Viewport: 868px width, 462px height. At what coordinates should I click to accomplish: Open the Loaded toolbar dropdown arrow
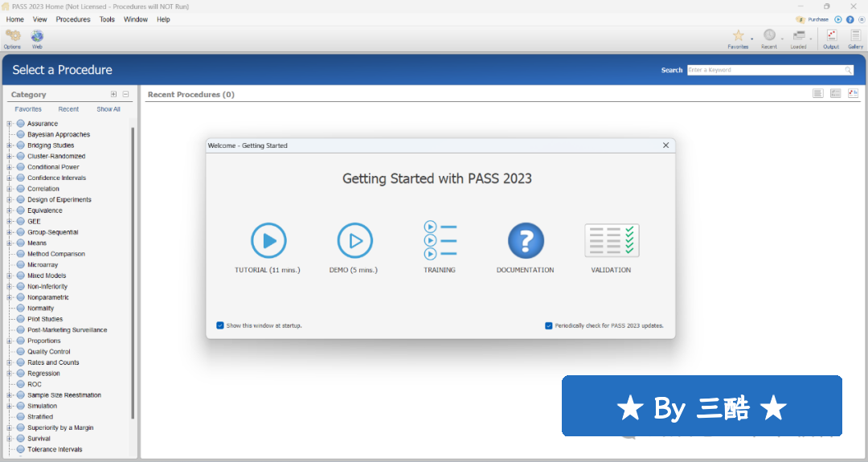[811, 39]
